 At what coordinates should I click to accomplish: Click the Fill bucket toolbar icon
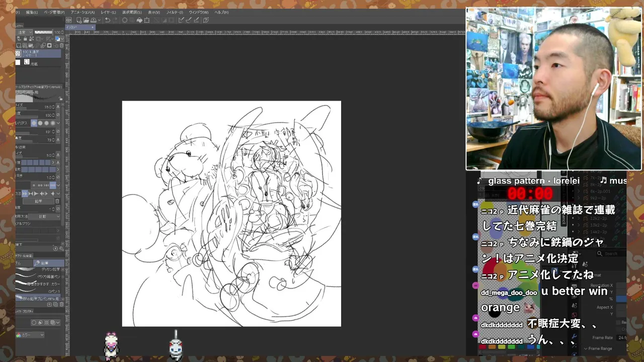(139, 20)
